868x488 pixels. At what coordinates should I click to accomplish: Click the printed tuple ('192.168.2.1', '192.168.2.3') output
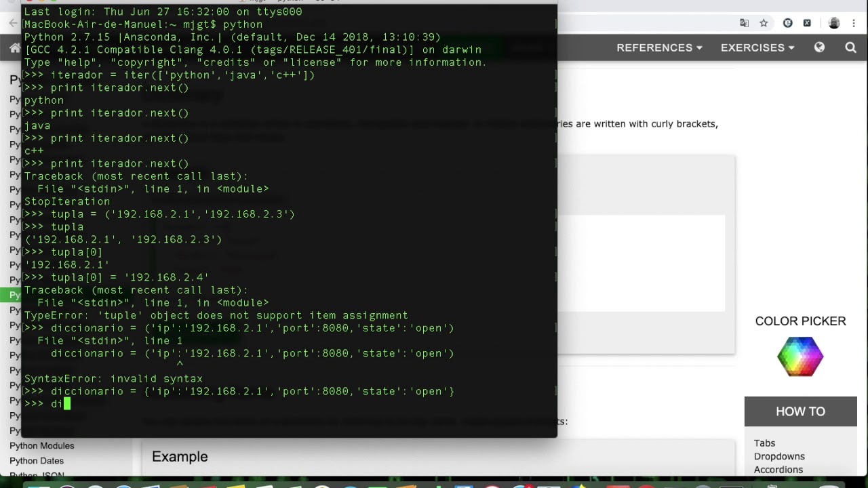pos(123,239)
